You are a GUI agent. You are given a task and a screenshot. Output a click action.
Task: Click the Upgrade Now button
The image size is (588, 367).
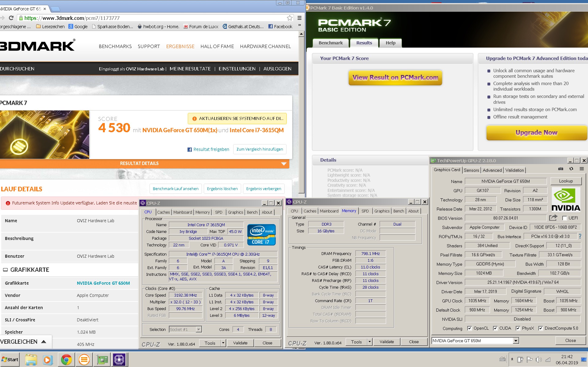[x=536, y=133]
